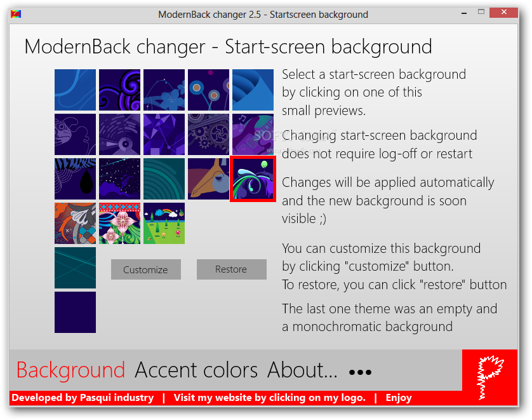Viewport: 532px width, 420px height.
Task: Select the teal crossing lines background
Action: coord(75,268)
